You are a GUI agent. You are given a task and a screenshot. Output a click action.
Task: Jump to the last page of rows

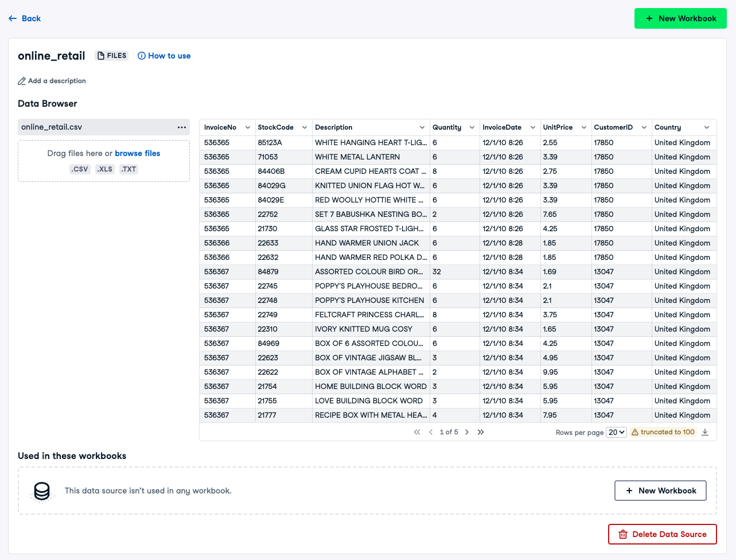(x=481, y=432)
